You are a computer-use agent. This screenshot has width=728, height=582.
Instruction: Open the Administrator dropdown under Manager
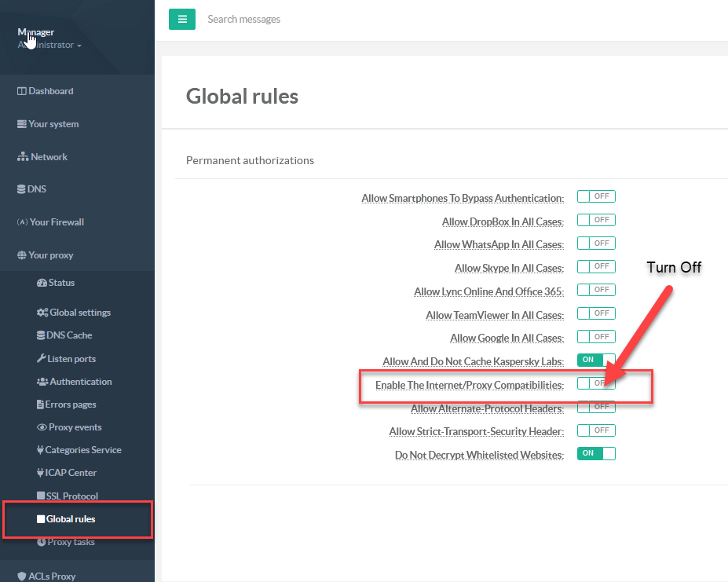[x=49, y=46]
